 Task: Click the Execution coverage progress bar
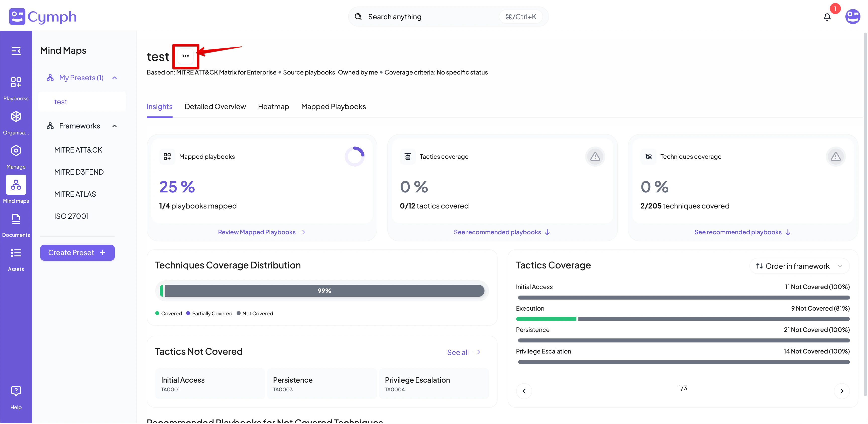point(683,319)
